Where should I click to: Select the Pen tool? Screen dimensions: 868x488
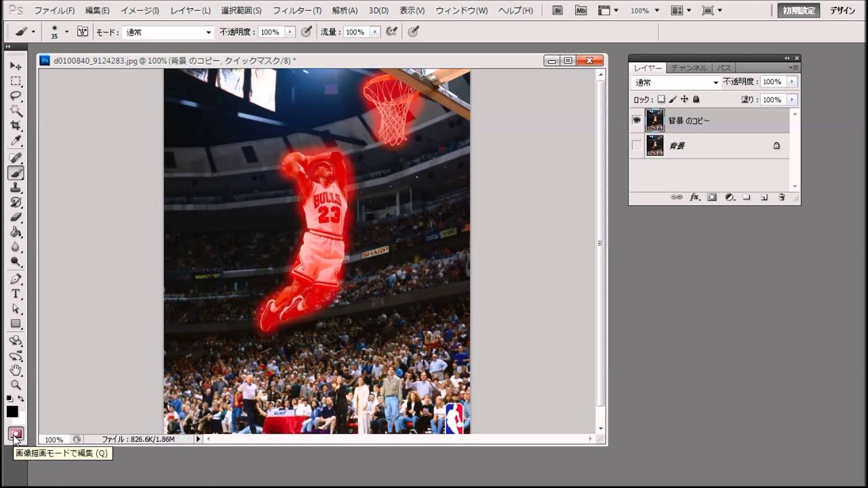point(16,279)
